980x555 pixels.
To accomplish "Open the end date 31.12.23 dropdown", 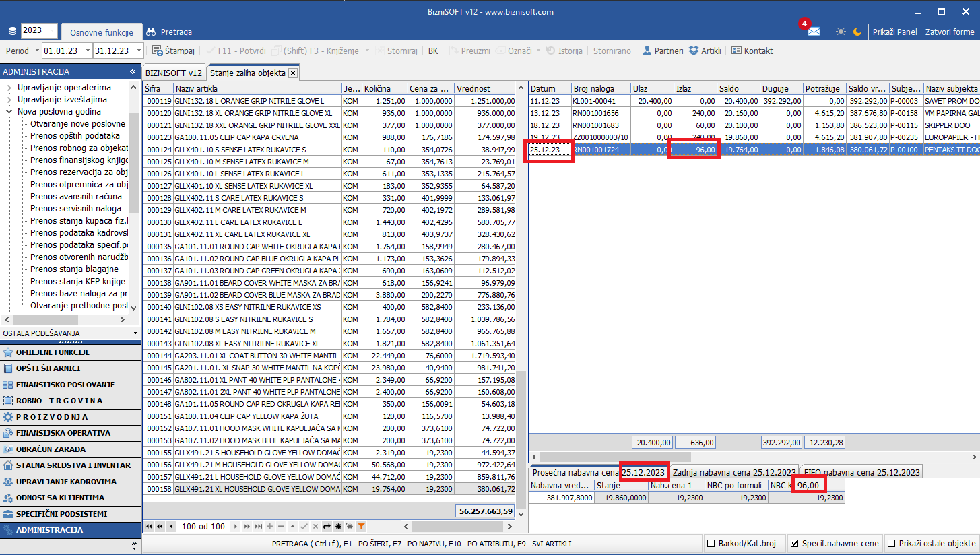I will click(139, 51).
